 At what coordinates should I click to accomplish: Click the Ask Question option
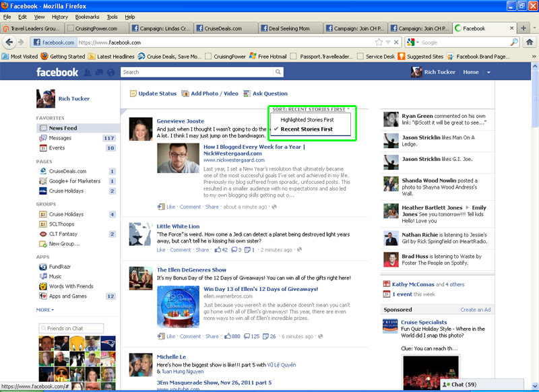click(269, 94)
